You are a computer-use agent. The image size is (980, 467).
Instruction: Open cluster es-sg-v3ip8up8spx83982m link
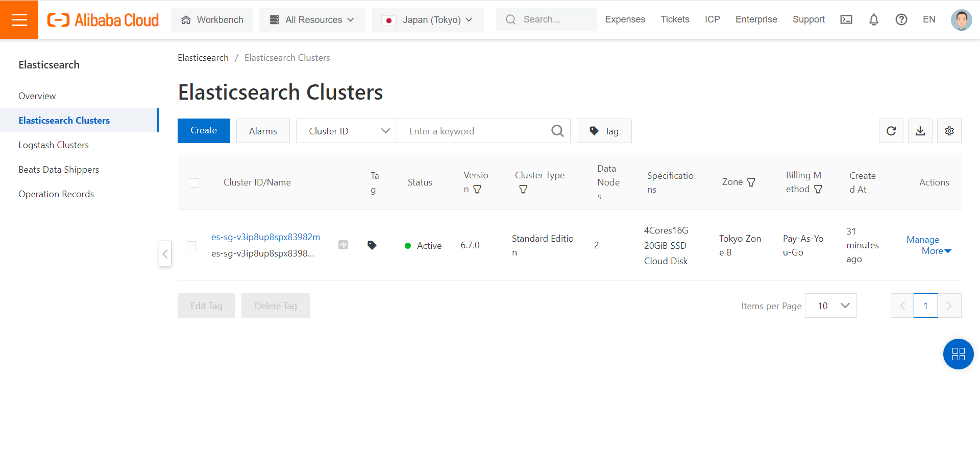(x=266, y=237)
